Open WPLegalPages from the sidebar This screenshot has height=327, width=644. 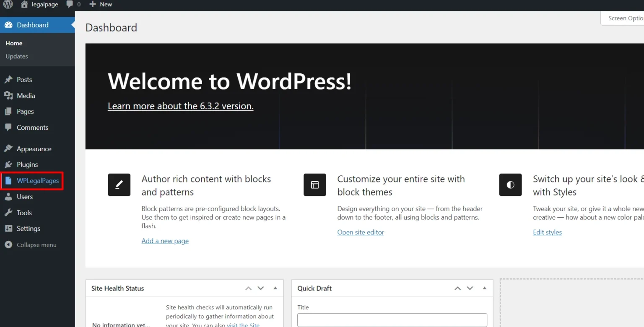click(x=37, y=181)
